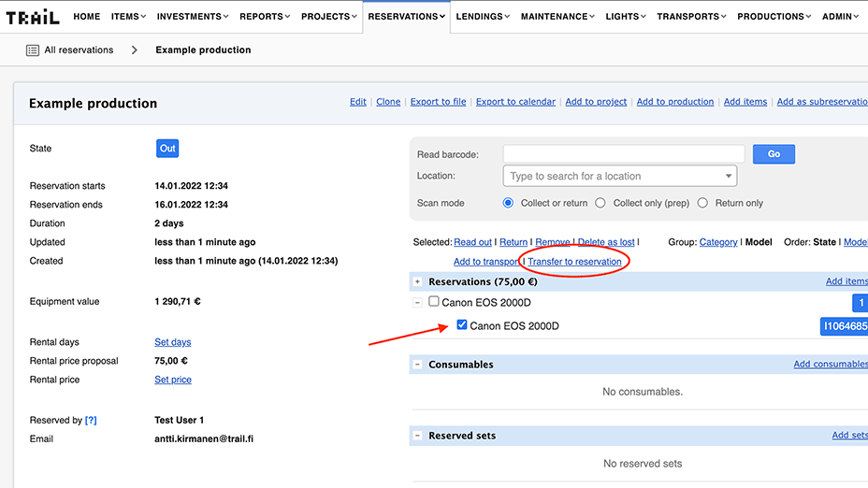Open the Reserved by help [?] link
This screenshot has width=868, height=488.
[91, 420]
